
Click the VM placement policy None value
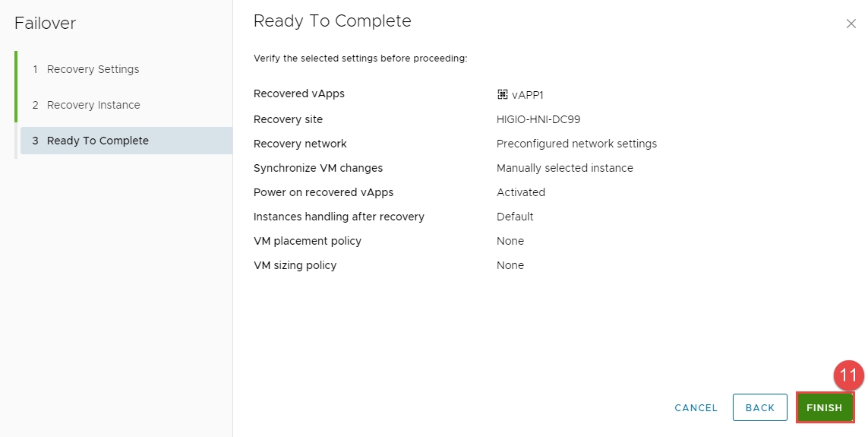510,241
